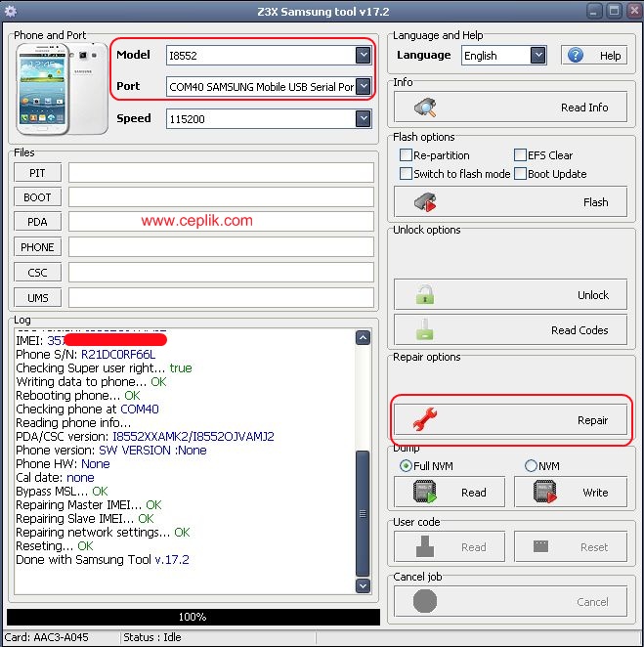644x647 pixels.
Task: Enable the Re-partition checkbox
Action: pos(406,155)
